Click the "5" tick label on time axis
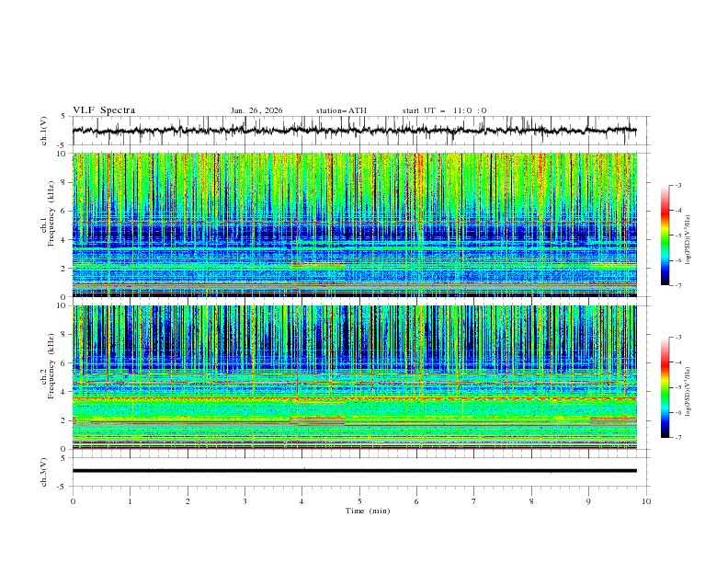Screen dimensions: 728x563 click(x=359, y=501)
